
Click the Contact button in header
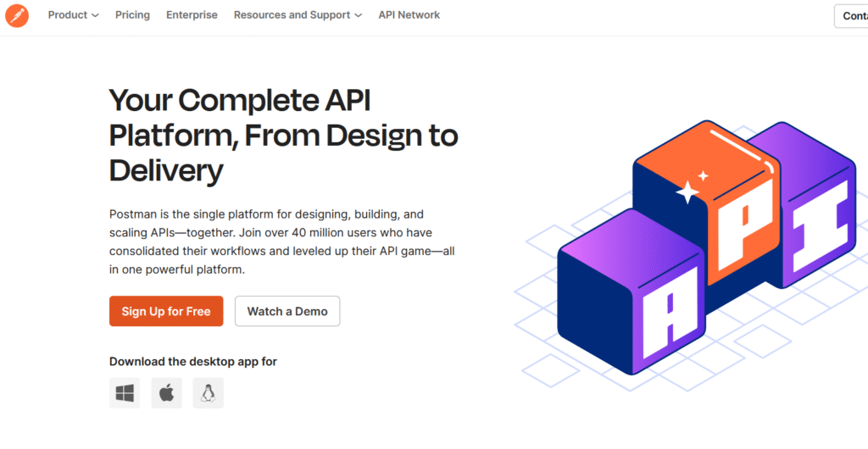tap(851, 16)
